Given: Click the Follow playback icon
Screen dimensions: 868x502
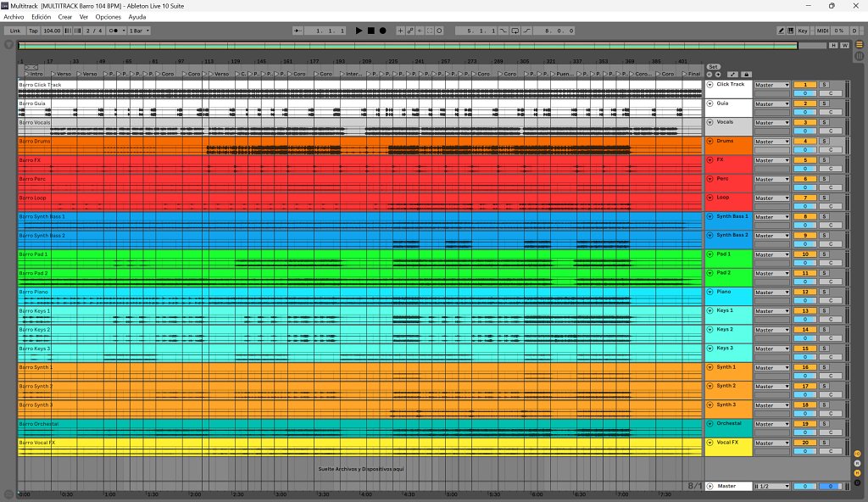Looking at the screenshot, I should (298, 31).
